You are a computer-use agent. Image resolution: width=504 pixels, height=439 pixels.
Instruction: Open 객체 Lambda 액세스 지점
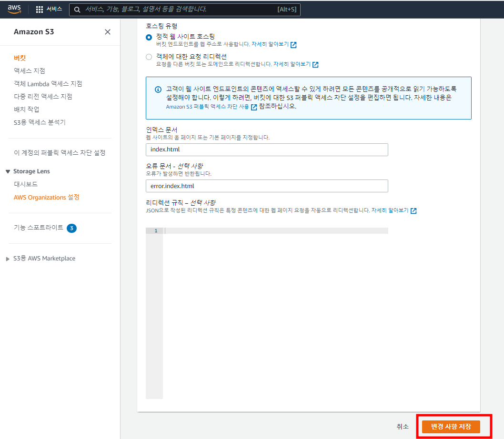click(48, 83)
